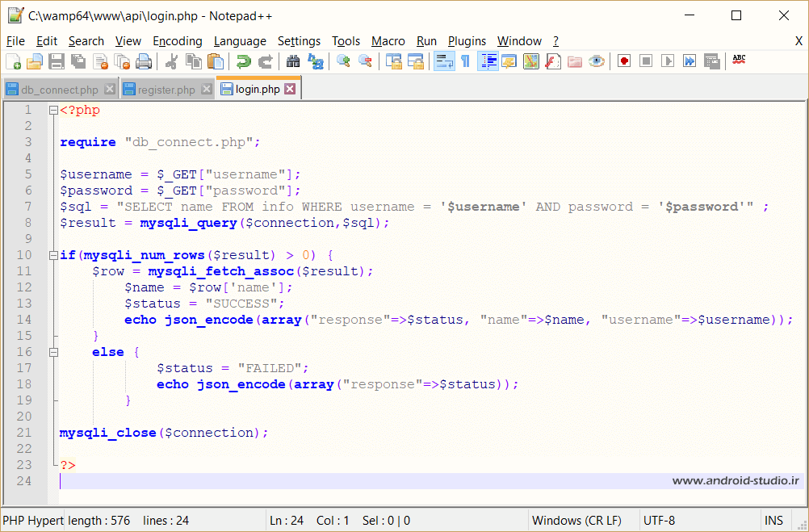
Task: Click the Save Recorded Macro icon
Action: point(711,61)
